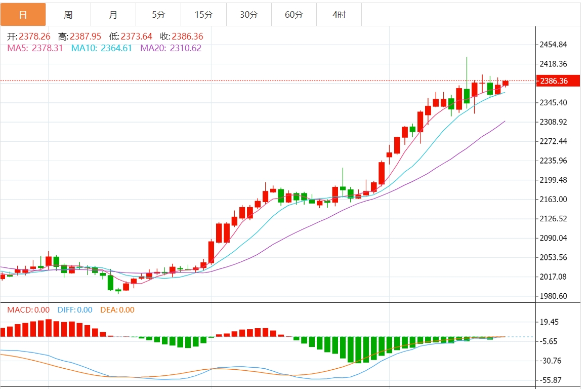
Task: Click the -30.76 MACD axis label
Action: 551,361
